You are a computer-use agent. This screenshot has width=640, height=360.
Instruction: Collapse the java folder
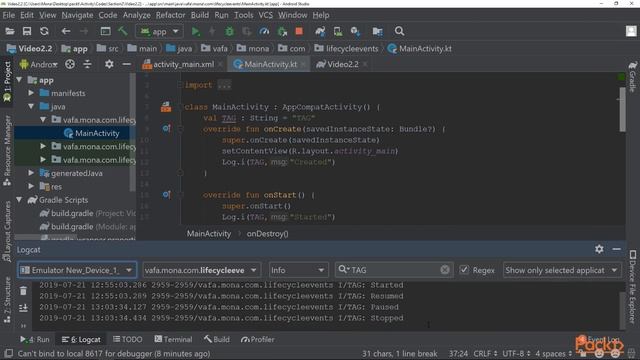pos(31,107)
